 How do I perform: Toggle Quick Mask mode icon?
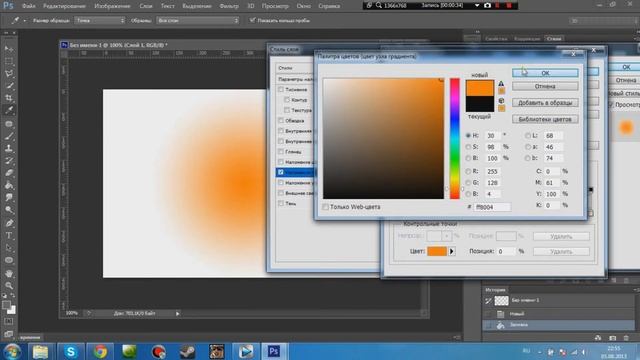9,322
